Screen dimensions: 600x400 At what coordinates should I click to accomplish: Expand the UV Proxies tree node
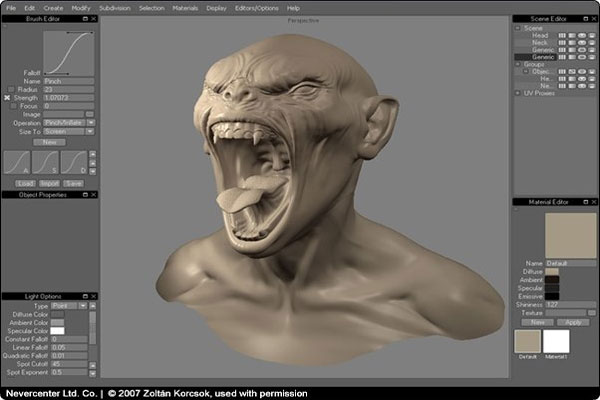(x=518, y=93)
